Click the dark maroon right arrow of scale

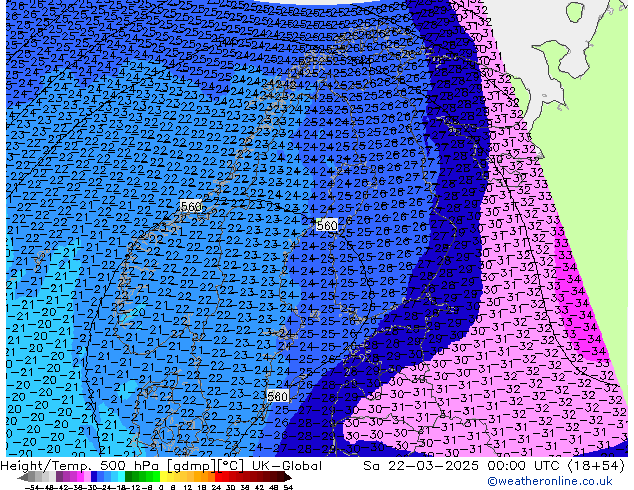(x=288, y=478)
